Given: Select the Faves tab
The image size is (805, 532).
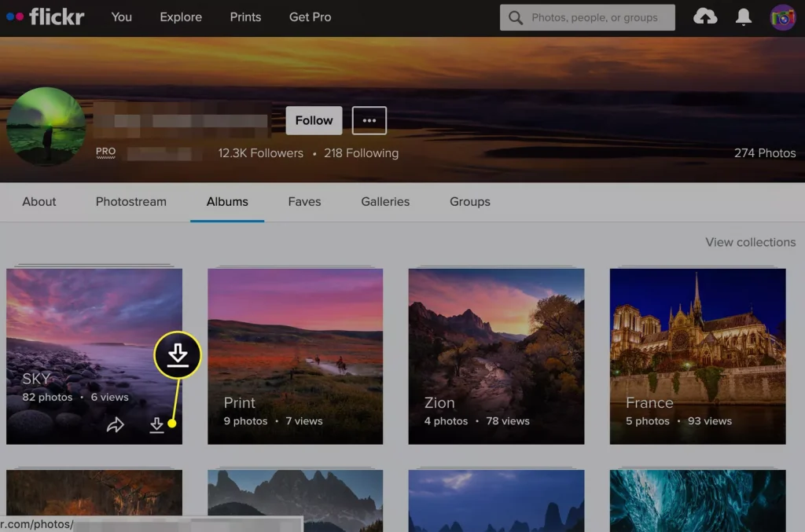Looking at the screenshot, I should [x=304, y=201].
